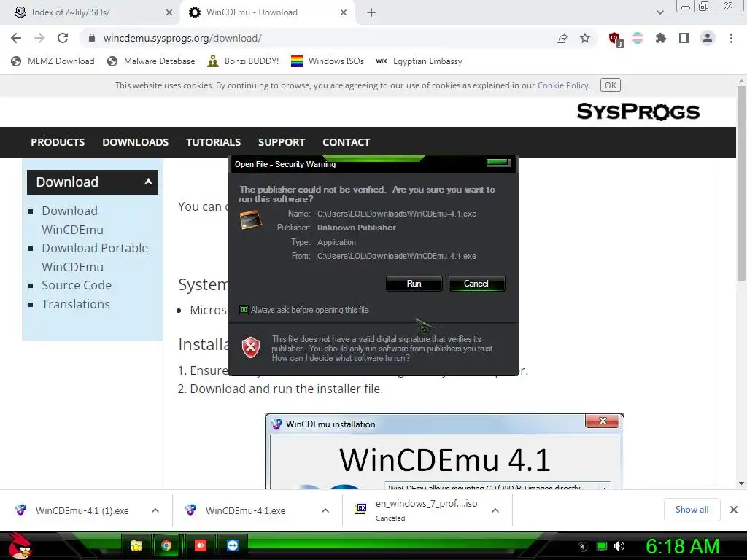Open the MEMZ Download bookmark

[53, 61]
